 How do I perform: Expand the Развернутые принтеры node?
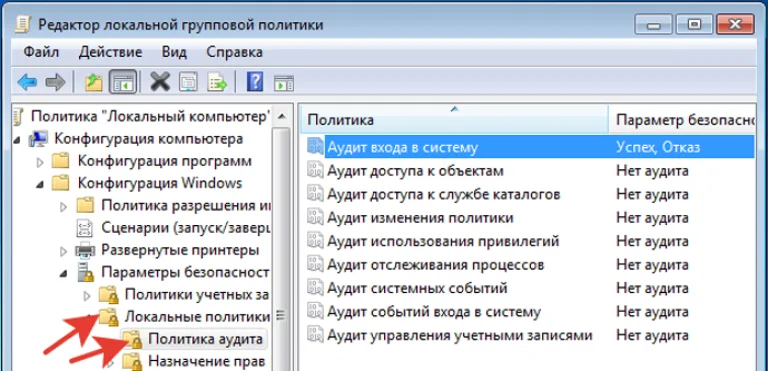[x=64, y=252]
